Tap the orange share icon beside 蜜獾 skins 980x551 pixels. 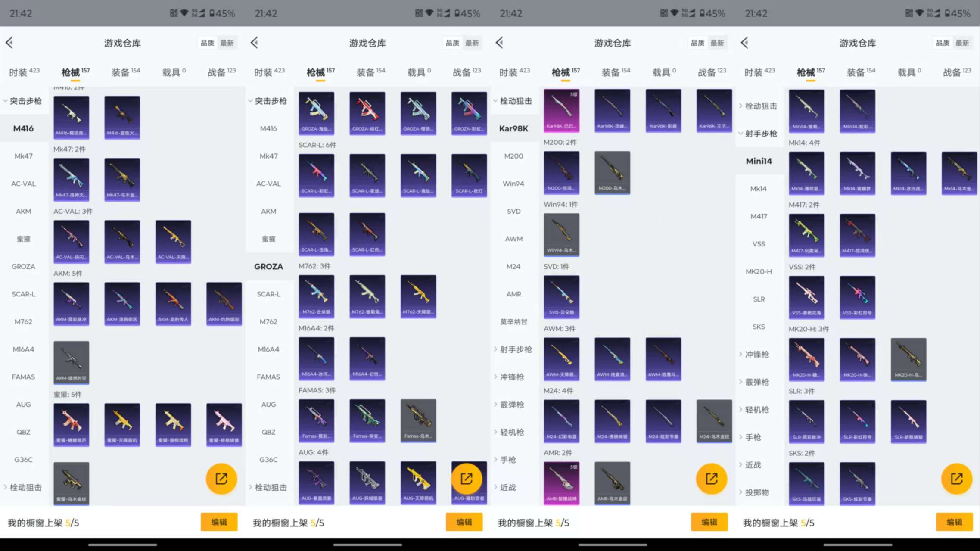221,479
